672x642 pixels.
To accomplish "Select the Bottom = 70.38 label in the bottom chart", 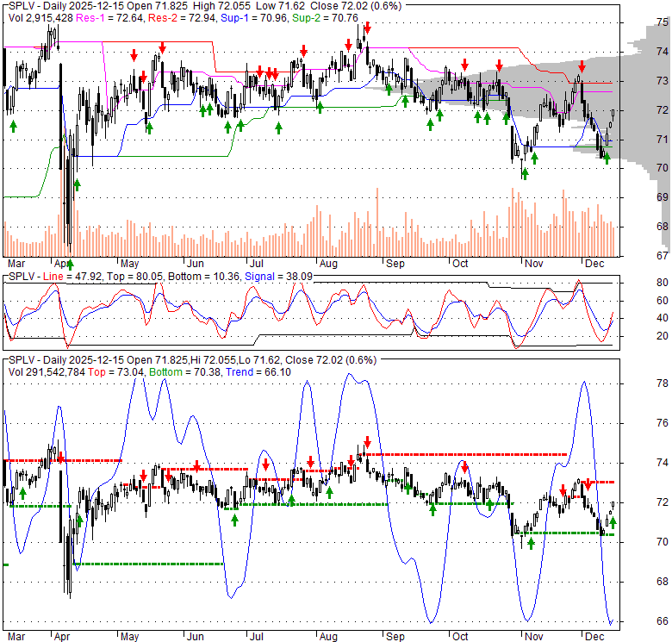I will (184, 372).
